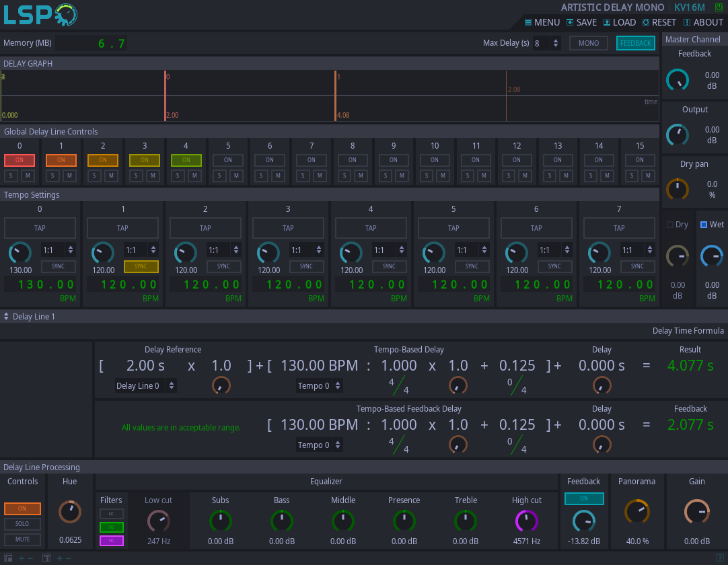Click the font scaling T icon
Screen dimensions: 728x565
46,558
